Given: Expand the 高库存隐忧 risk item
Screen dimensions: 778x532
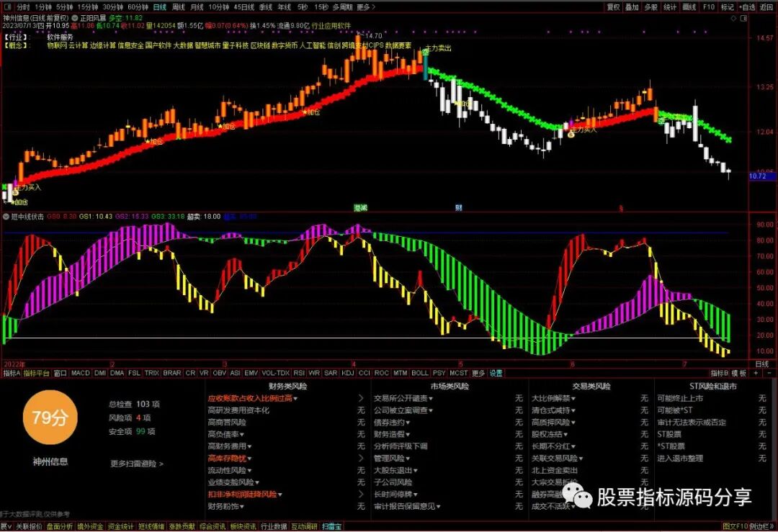Looking at the screenshot, I should pyautogui.click(x=229, y=458).
